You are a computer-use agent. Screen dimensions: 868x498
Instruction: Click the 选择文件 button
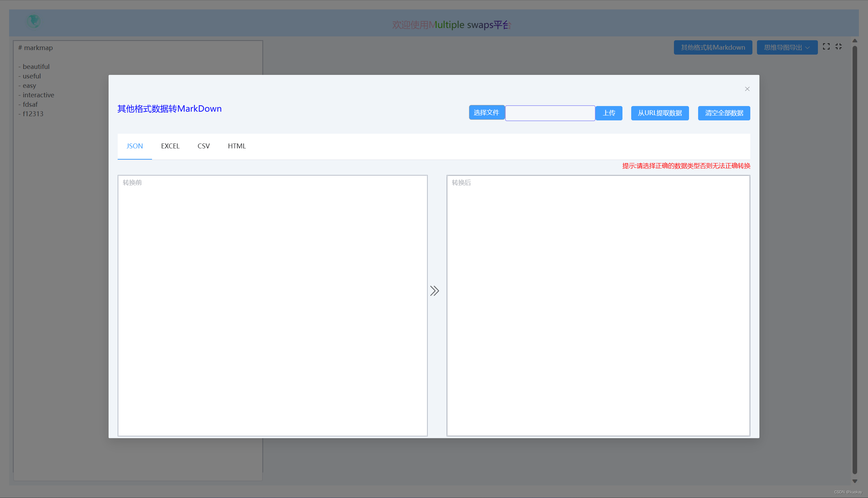coord(486,113)
